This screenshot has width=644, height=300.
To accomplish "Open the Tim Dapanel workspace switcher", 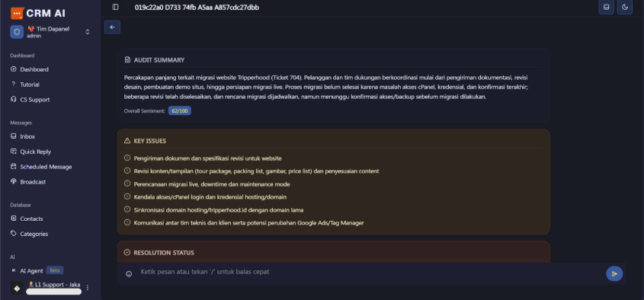I will pyautogui.click(x=50, y=32).
